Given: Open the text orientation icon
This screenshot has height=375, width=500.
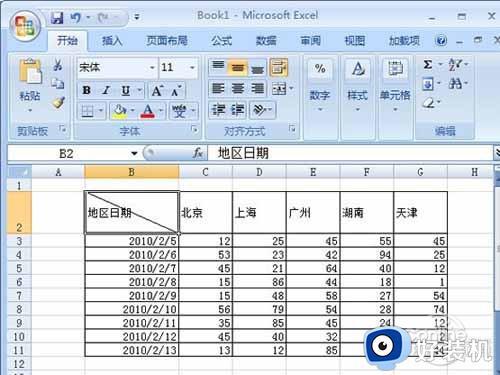Looking at the screenshot, I should click(x=260, y=110).
